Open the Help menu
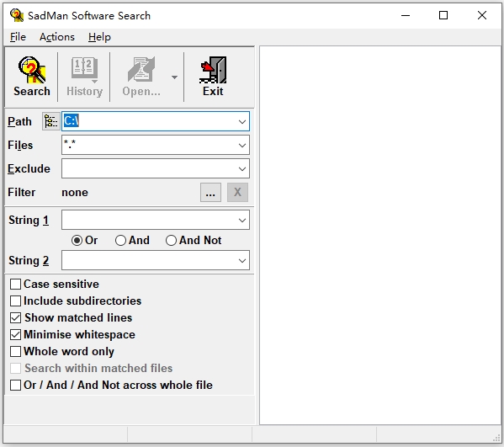 click(x=99, y=37)
